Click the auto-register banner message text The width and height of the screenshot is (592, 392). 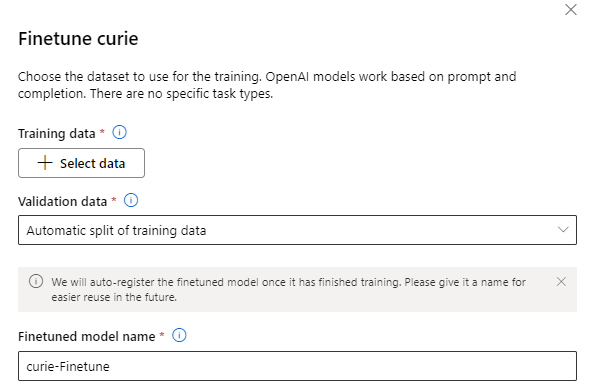[x=288, y=289]
